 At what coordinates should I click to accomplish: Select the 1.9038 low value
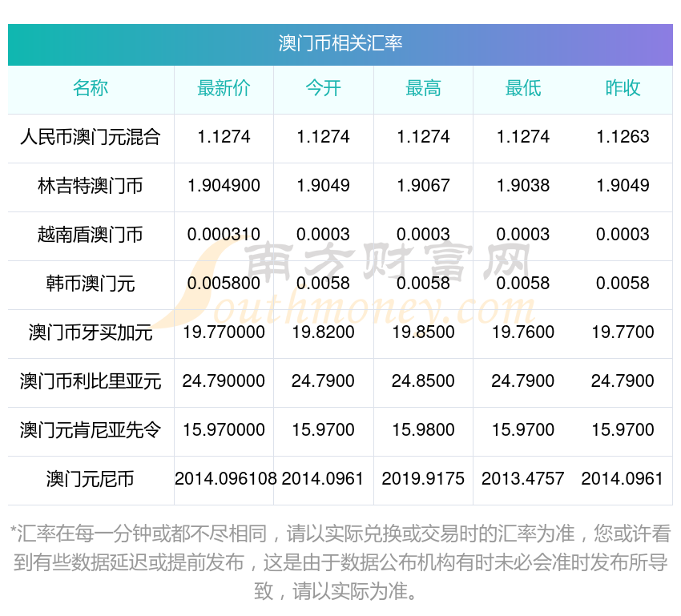click(523, 186)
